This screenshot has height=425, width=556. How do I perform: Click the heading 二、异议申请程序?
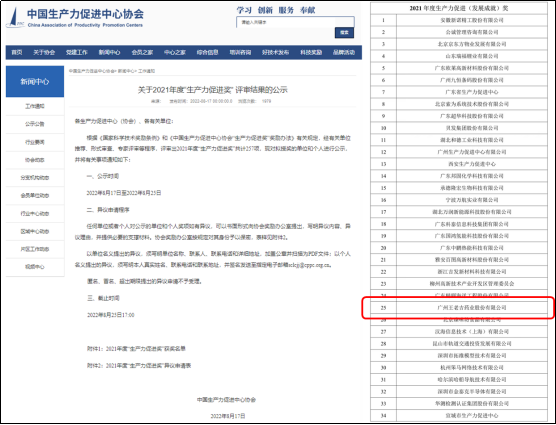108,210
